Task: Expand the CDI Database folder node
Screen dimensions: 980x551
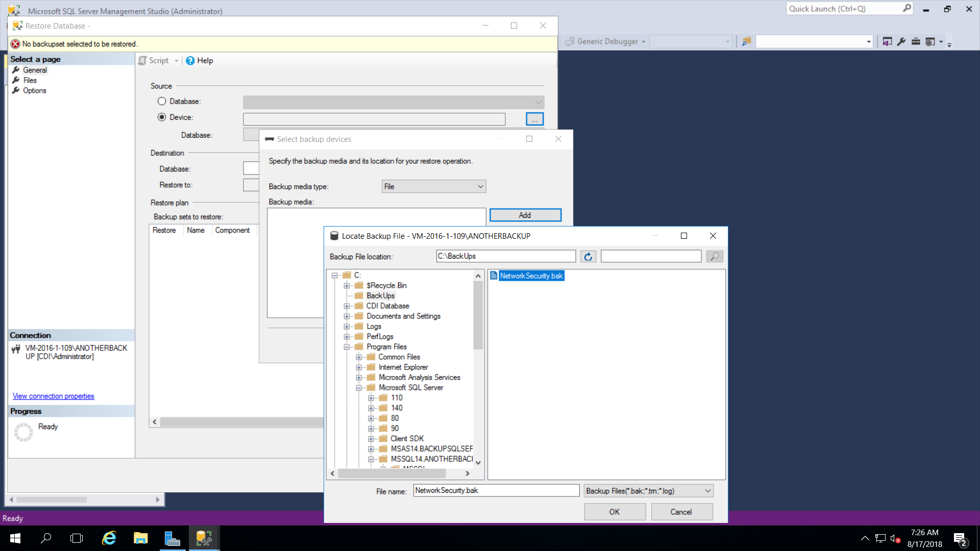Action: point(347,306)
